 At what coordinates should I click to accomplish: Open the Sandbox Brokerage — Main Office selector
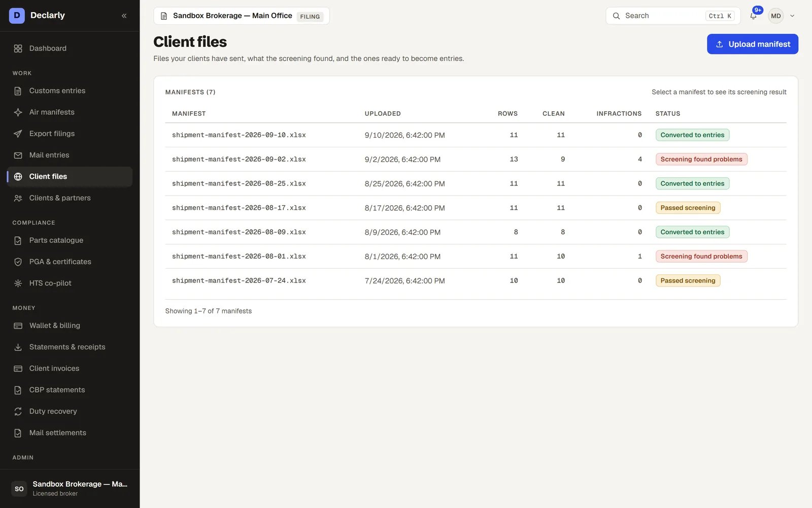(x=242, y=16)
